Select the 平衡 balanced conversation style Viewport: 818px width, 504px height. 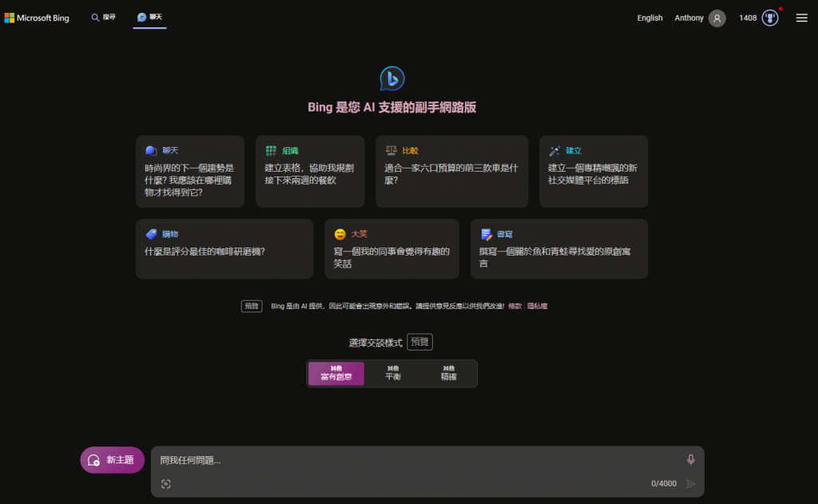click(x=393, y=374)
